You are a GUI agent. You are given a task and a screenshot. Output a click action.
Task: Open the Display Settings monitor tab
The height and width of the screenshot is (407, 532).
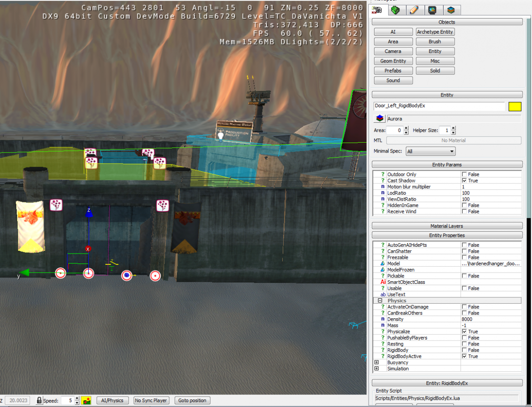[432, 10]
